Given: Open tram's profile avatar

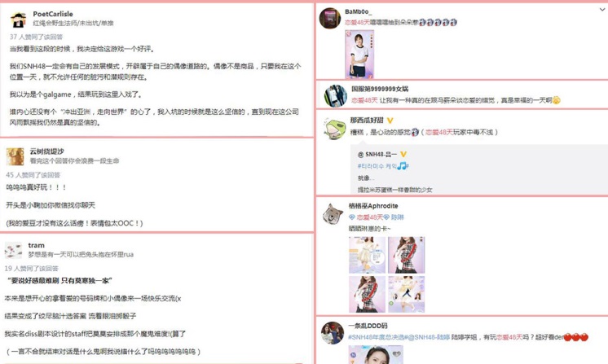Looking at the screenshot, I should pyautogui.click(x=14, y=250).
